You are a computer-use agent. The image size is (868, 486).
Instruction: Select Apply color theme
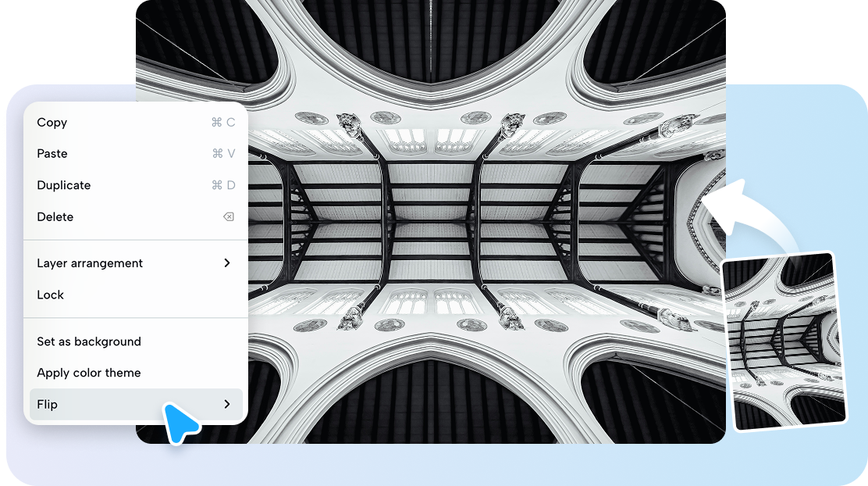tap(88, 373)
